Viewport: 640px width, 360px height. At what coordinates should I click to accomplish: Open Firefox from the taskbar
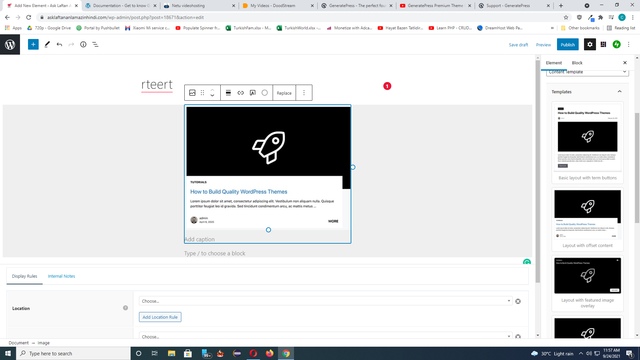coord(269,353)
